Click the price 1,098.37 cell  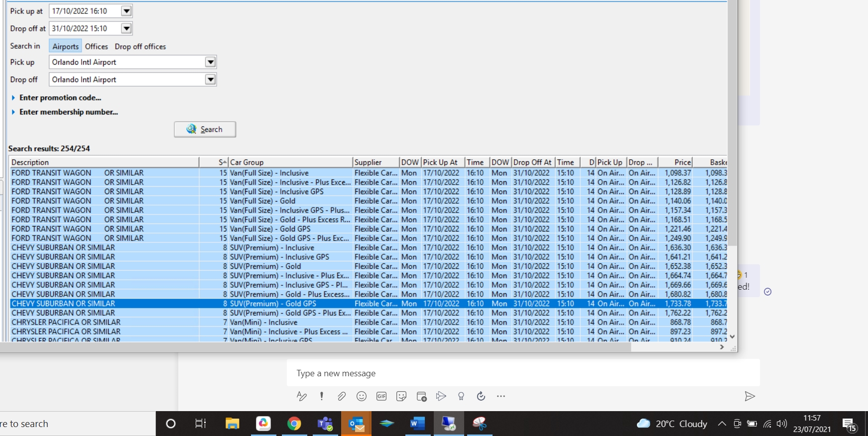[x=678, y=173]
